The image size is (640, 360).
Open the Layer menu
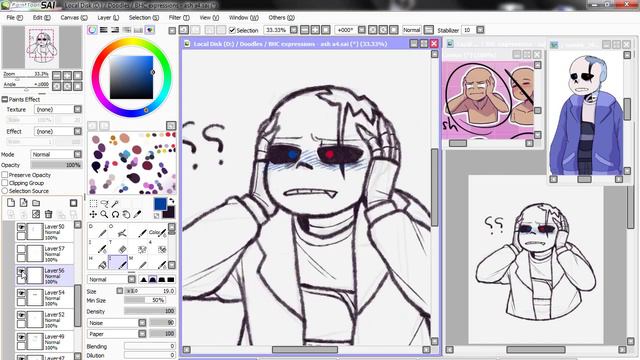point(108,18)
